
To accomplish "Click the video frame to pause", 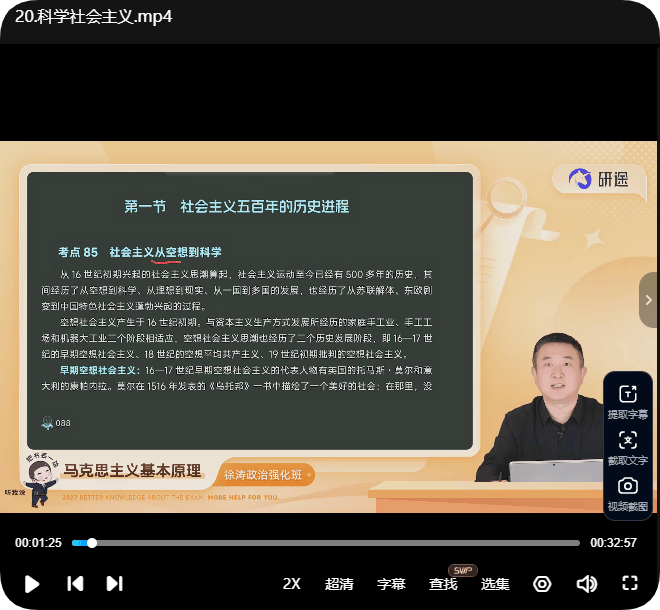I will click(328, 327).
